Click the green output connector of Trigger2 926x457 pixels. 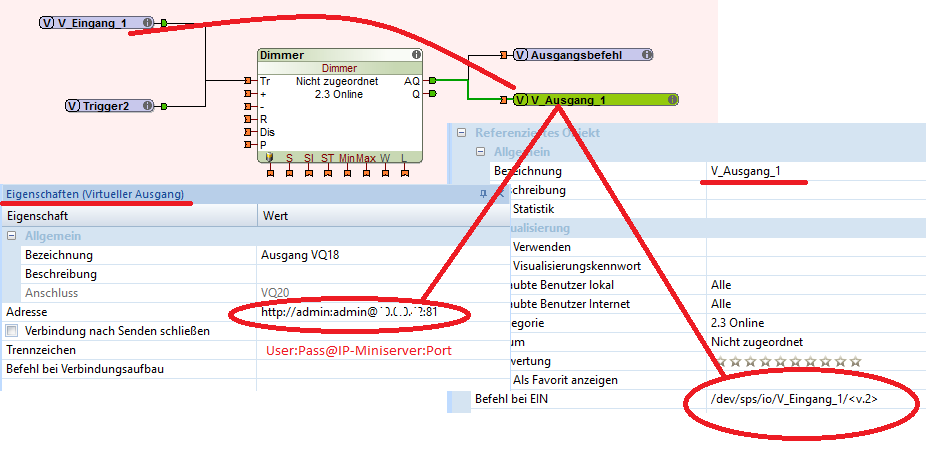164,106
